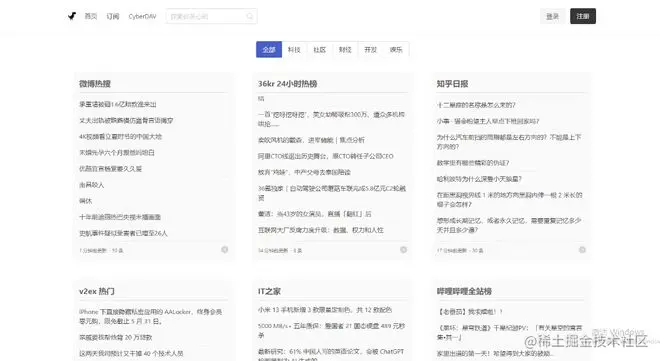The height and width of the screenshot is (361, 660).
Task: Switch to the 开发 category tab
Action: pos(370,50)
